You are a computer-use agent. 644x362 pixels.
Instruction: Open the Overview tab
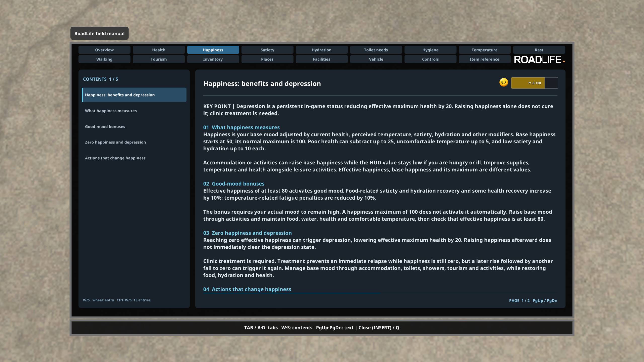tap(104, 50)
